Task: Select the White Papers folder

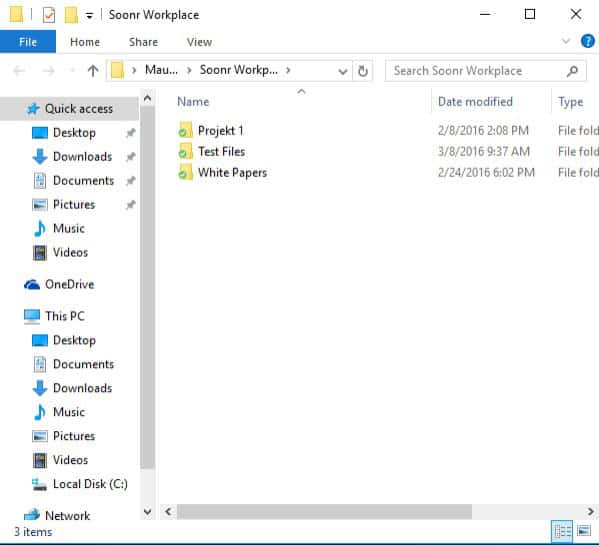Action: [x=232, y=173]
